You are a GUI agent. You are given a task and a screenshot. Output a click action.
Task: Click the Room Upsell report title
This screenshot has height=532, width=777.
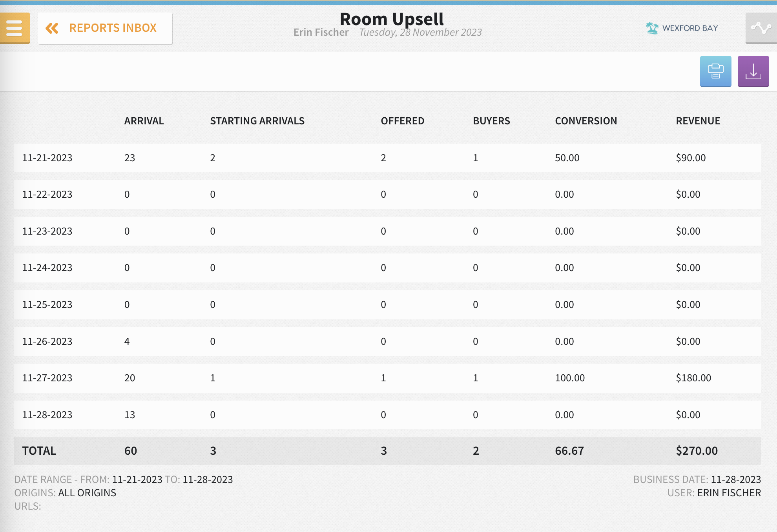[391, 19]
